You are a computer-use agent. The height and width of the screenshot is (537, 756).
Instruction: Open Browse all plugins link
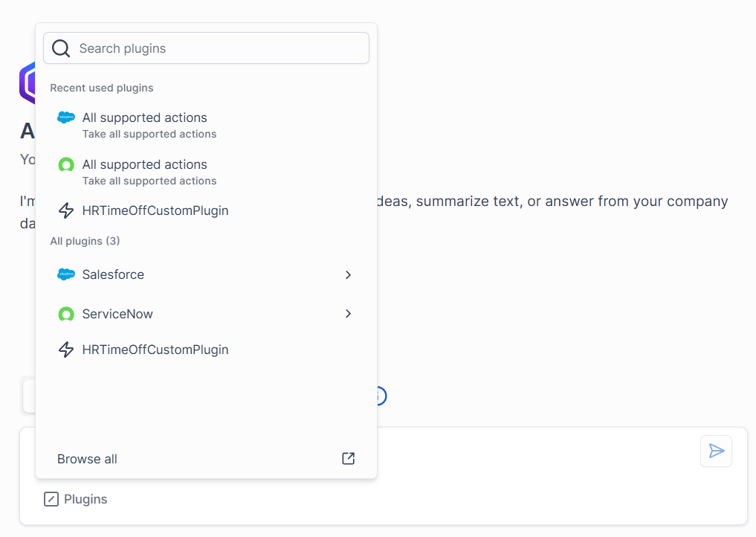coord(87,459)
